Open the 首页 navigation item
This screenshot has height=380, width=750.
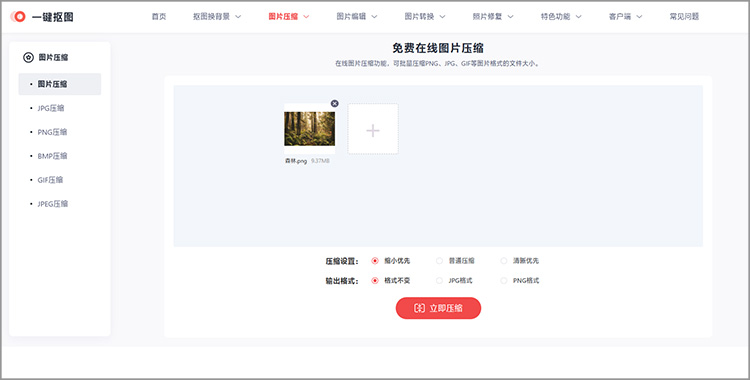pos(159,16)
